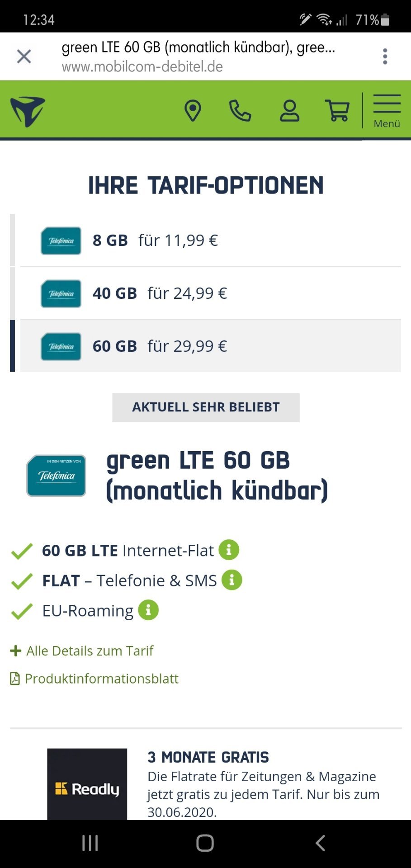Viewport: 411px width, 868px height.
Task: Show info for 60 GB LTE Internet-Flat
Action: (x=229, y=550)
